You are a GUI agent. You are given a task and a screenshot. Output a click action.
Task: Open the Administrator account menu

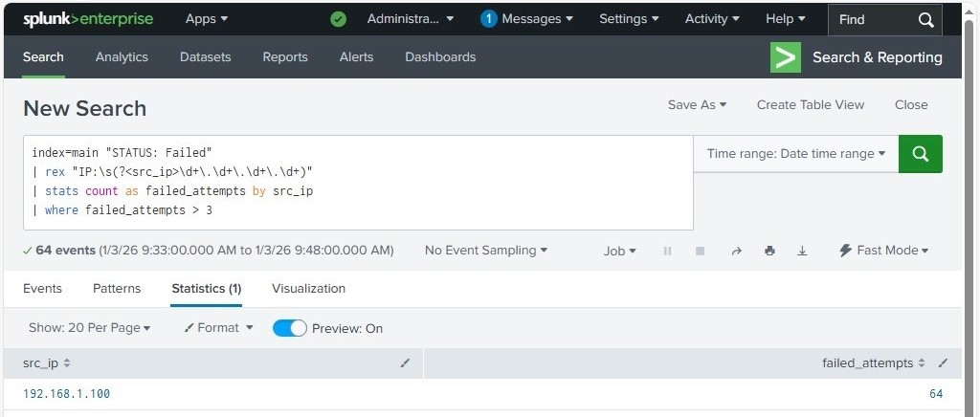coord(411,19)
